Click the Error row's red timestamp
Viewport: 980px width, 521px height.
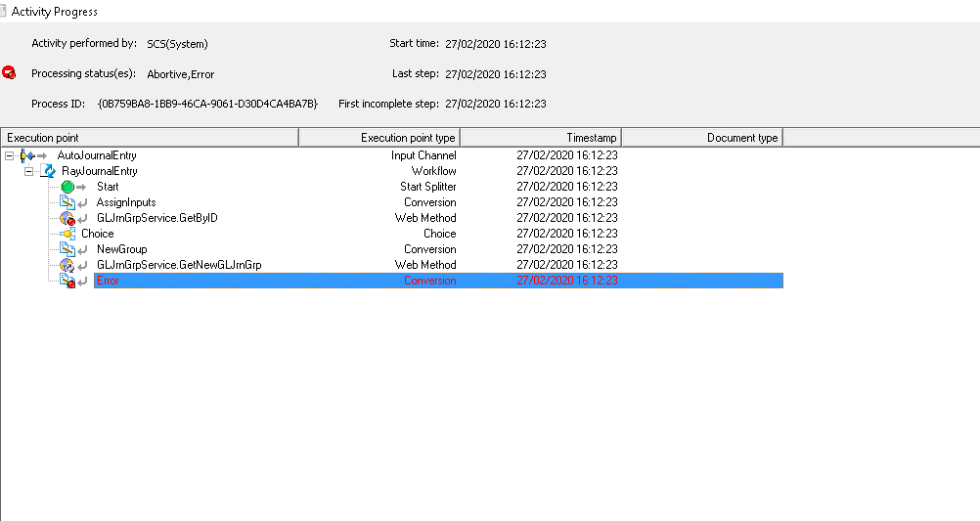[x=567, y=281]
